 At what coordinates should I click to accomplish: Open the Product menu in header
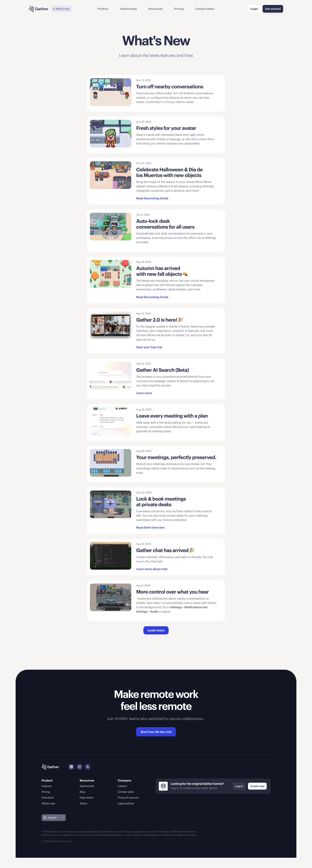point(103,9)
